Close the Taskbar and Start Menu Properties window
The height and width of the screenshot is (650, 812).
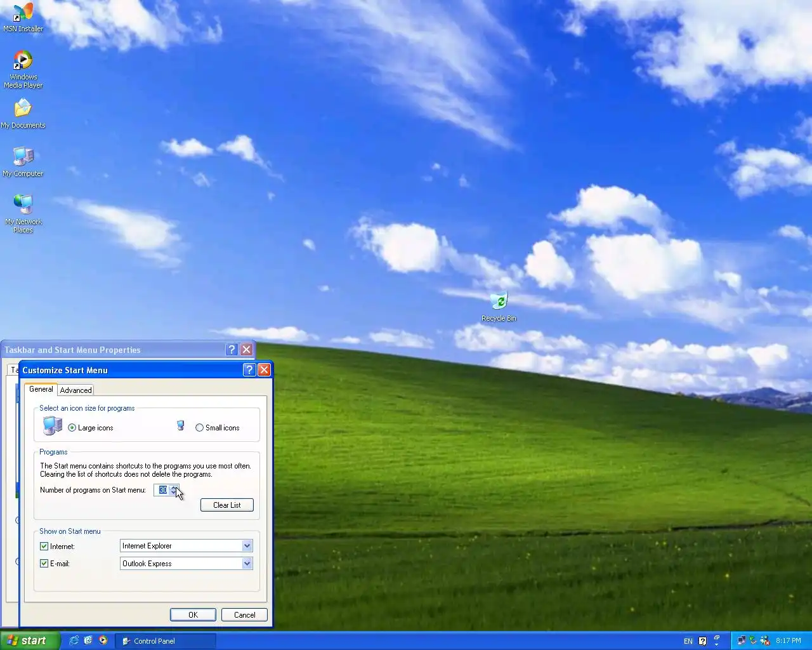[x=247, y=349]
